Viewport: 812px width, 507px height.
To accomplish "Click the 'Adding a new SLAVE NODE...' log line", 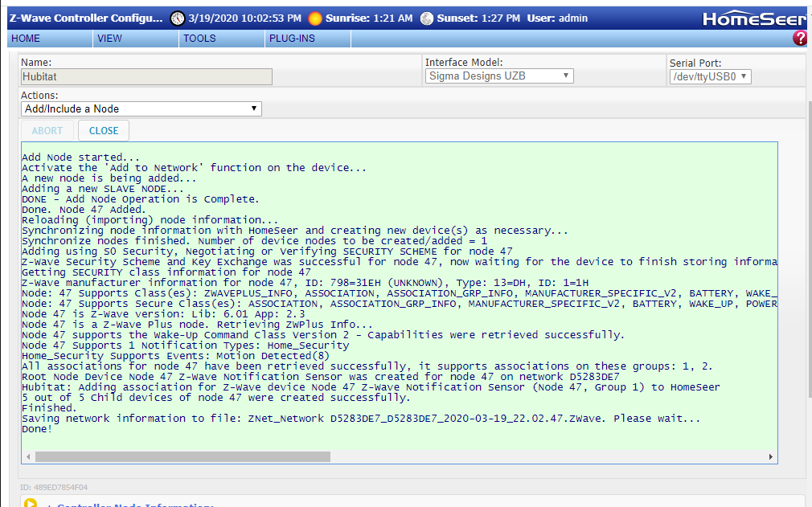I will click(103, 189).
